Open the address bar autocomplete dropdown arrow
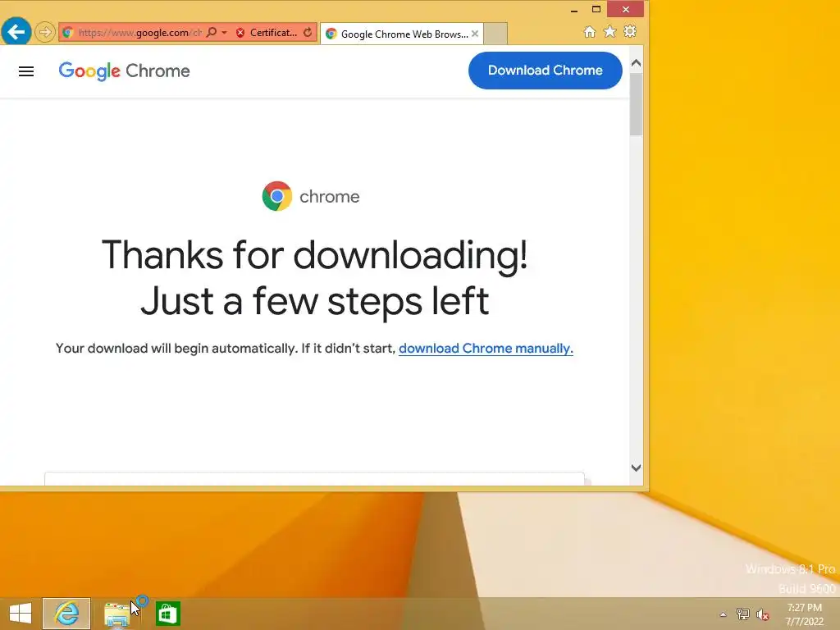This screenshot has width=840, height=630. [x=225, y=33]
